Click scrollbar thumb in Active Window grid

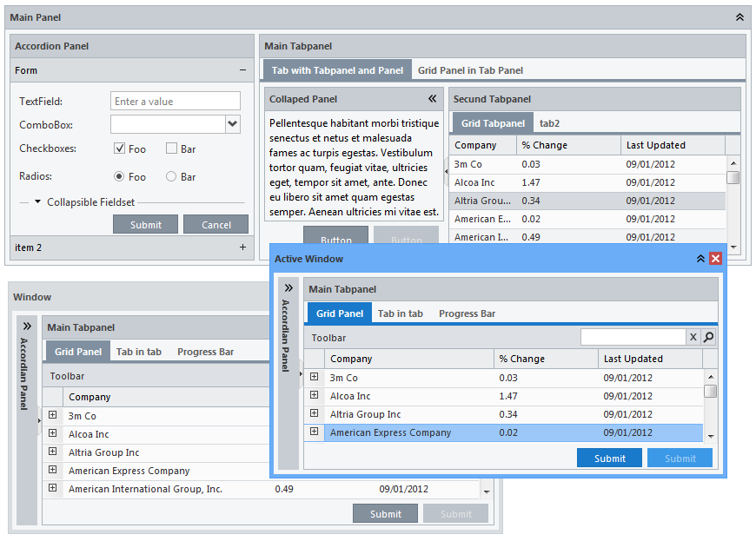(x=710, y=391)
